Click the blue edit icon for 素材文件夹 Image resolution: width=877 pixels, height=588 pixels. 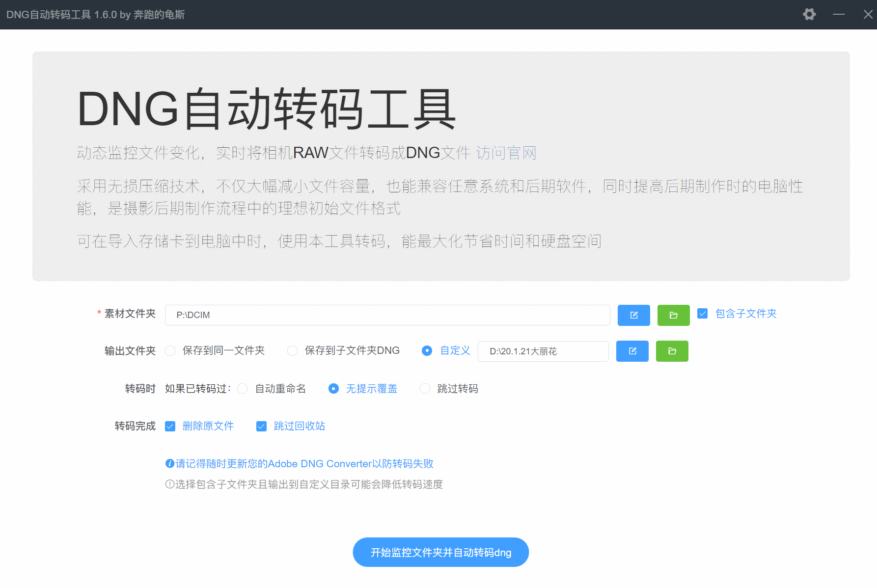pyautogui.click(x=633, y=315)
